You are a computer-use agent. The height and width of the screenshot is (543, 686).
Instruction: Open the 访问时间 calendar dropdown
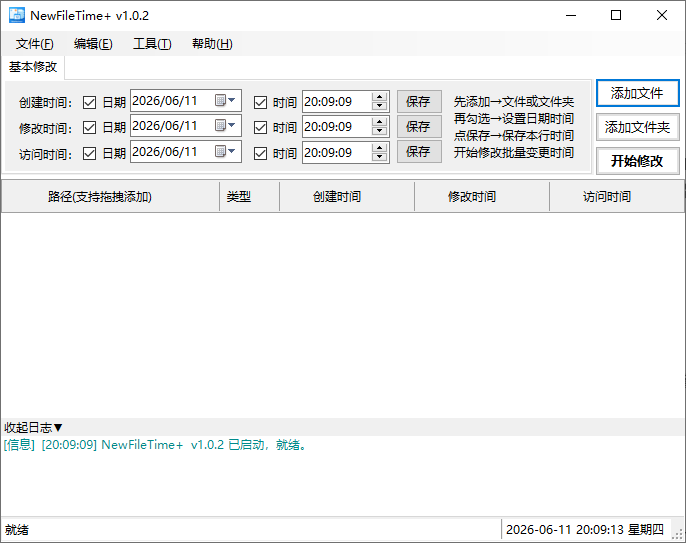225,151
